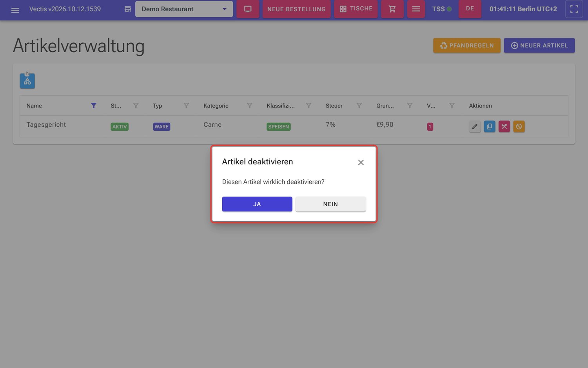Click the blue category shapes icon
588x368 pixels.
point(27,81)
